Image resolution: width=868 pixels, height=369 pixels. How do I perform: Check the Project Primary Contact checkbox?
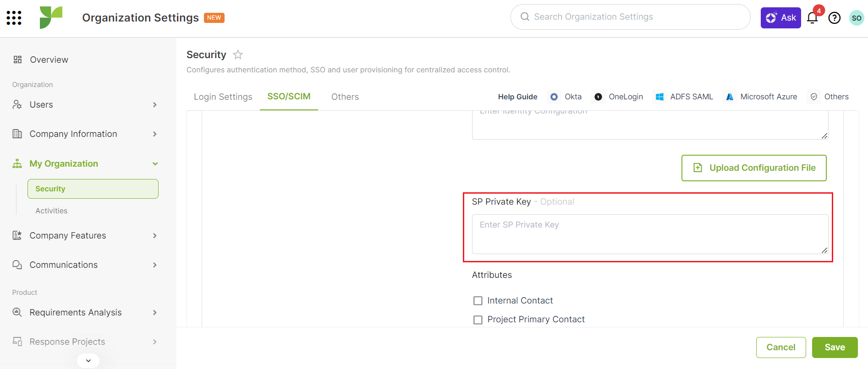[478, 320]
